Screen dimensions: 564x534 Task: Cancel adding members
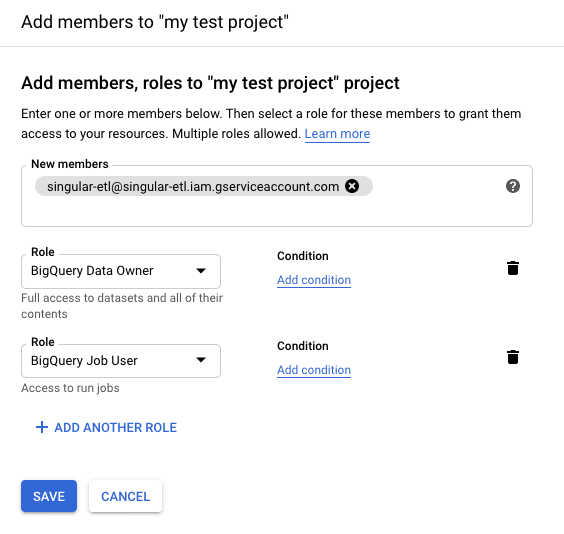click(126, 496)
